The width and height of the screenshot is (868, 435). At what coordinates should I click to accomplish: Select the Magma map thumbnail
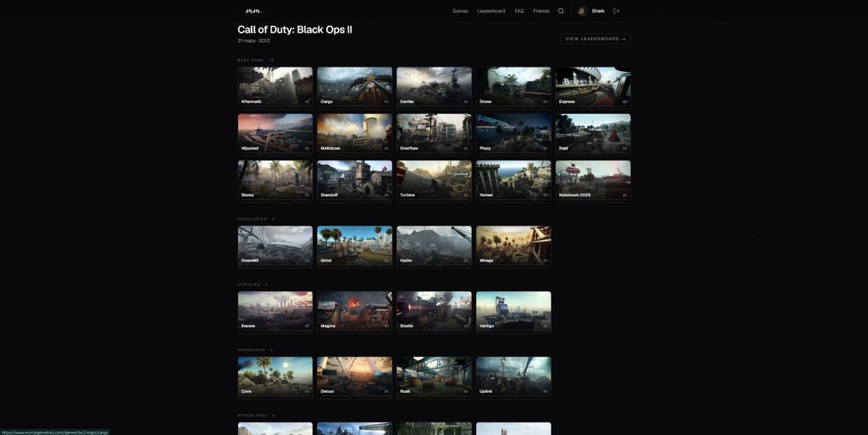[x=355, y=312]
